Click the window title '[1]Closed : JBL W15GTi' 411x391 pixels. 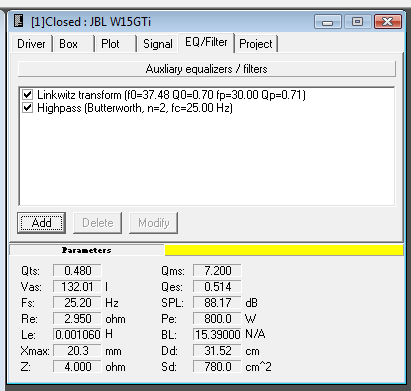click(x=91, y=22)
